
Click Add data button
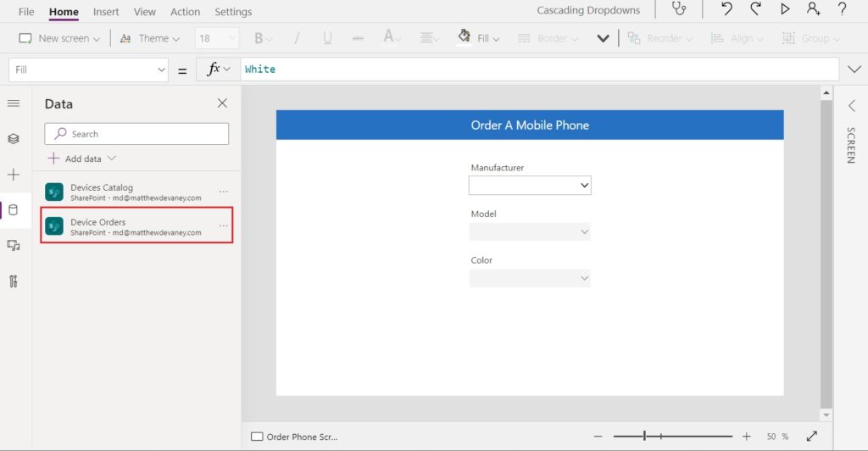click(82, 159)
